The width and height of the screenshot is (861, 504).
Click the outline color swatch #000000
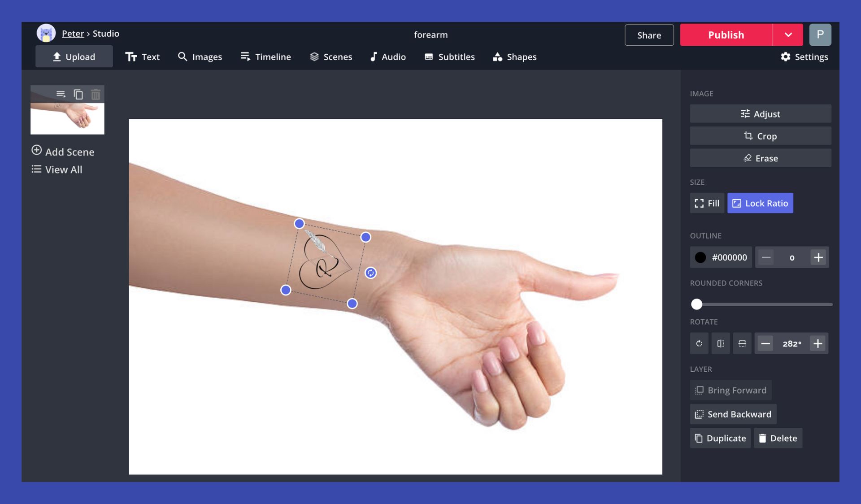(700, 257)
